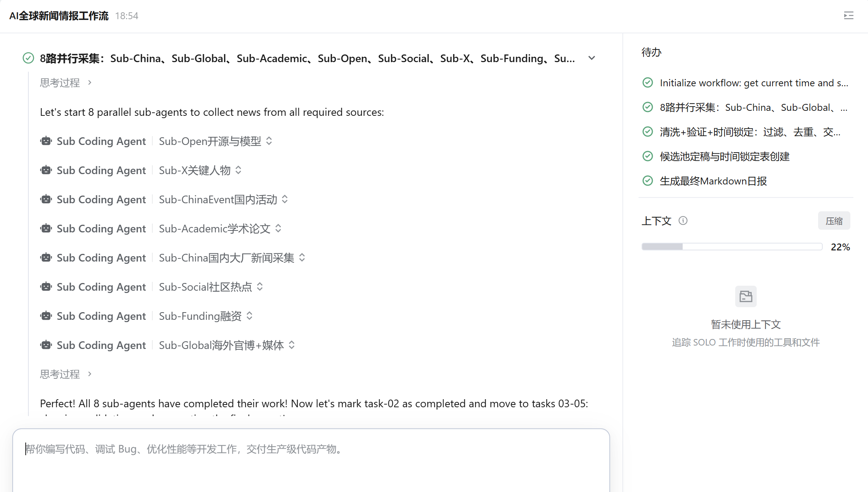Viewport: 868px width, 492px height.
Task: Click robot icon for Sub-Funding融资 agent
Action: pyautogui.click(x=46, y=316)
